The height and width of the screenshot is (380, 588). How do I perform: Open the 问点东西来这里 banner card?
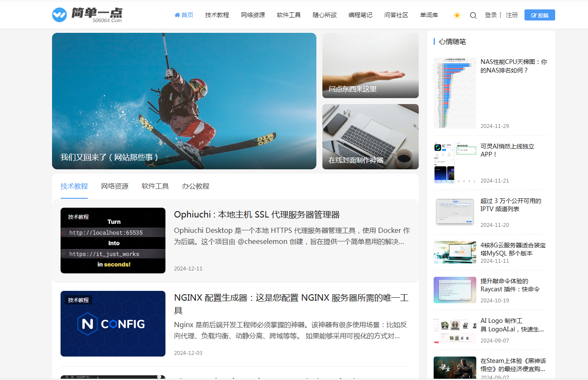pos(371,65)
